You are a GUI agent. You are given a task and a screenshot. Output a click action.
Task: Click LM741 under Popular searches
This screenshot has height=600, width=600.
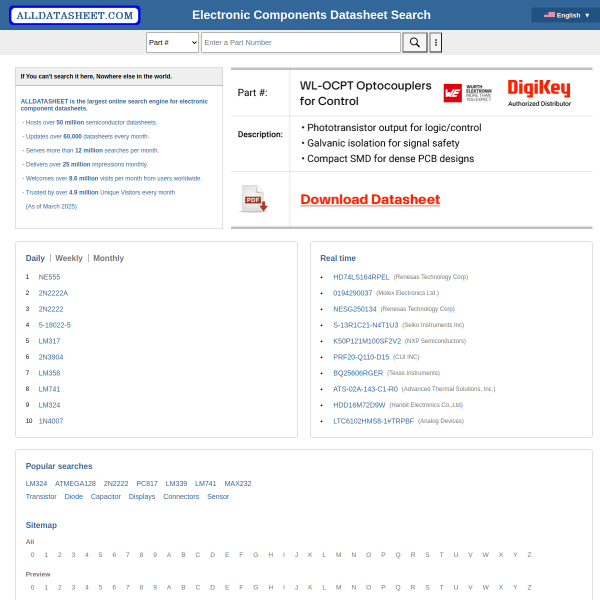point(206,484)
